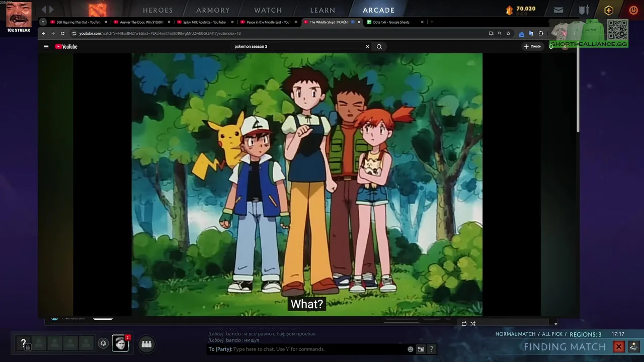The width and height of the screenshot is (644, 362).
Task: Click the Dota Plus gold icon
Action: (x=609, y=10)
